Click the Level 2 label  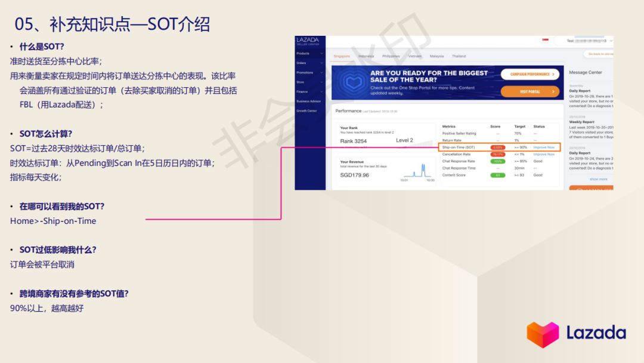tap(404, 140)
